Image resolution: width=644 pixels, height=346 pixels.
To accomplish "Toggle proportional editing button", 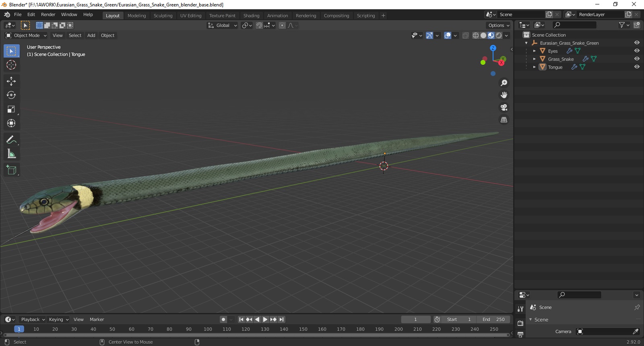I will (282, 25).
